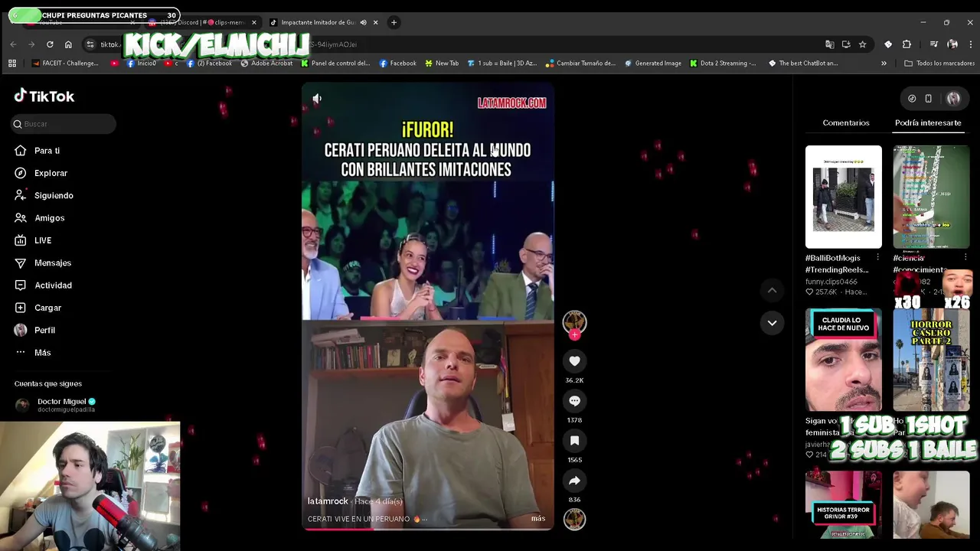Open The best ChatBot bookmark

(802, 64)
